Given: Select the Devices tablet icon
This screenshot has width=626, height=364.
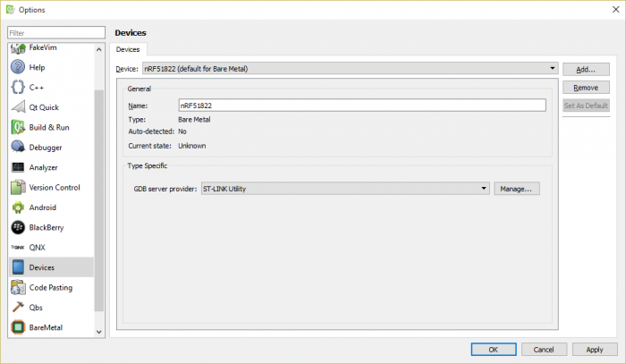Looking at the screenshot, I should point(18,267).
